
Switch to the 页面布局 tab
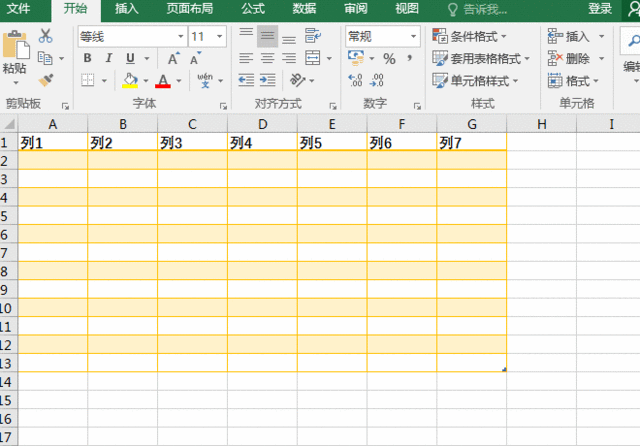click(x=189, y=9)
